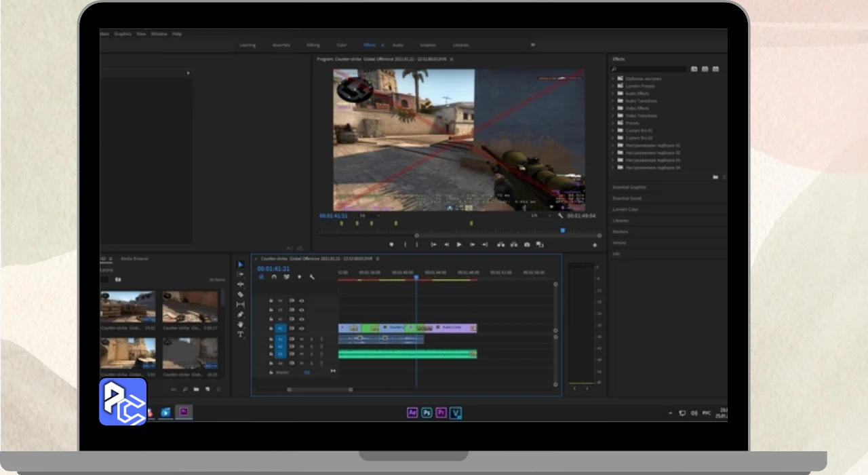Open the Fit zoom level dropdown
The image size is (868, 475).
point(366,216)
